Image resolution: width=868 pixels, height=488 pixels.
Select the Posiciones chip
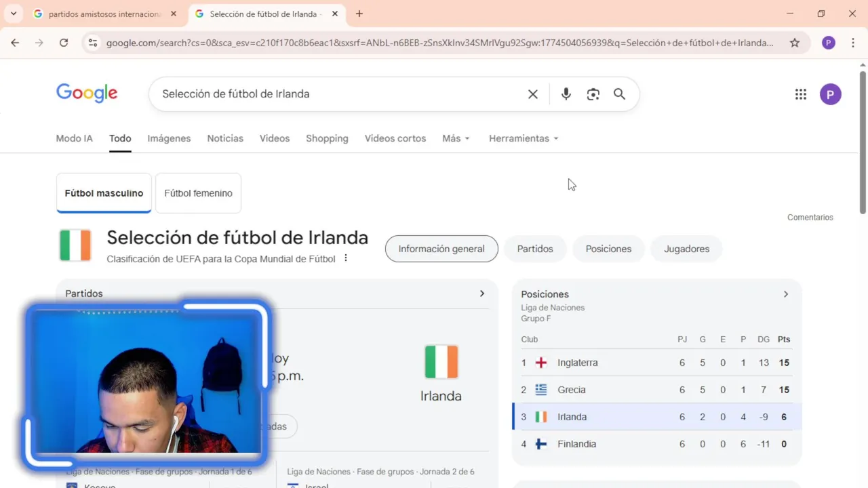point(608,249)
